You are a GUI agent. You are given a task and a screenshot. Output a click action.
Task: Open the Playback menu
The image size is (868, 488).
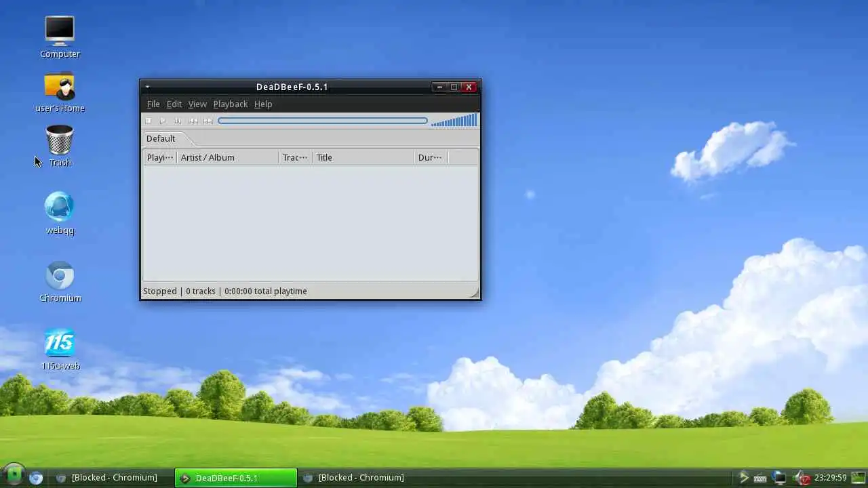231,104
